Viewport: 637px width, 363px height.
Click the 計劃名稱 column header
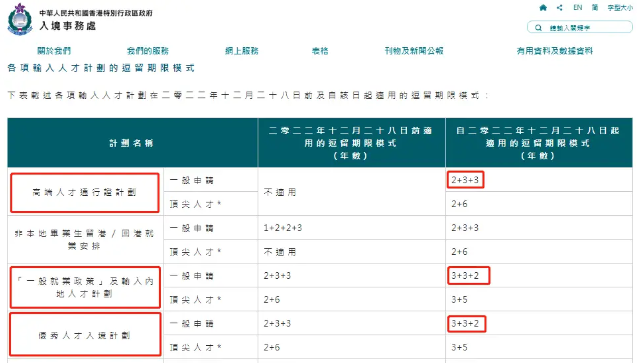[x=132, y=143]
